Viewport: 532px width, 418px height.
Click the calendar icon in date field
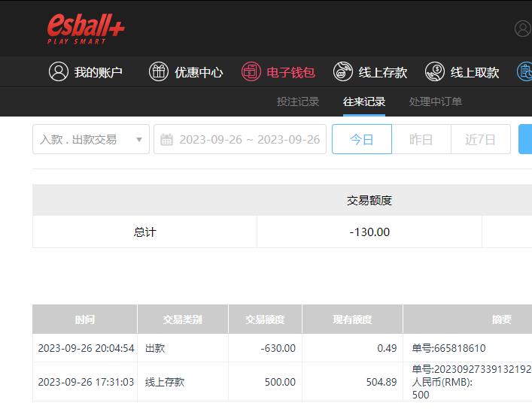[x=166, y=139]
